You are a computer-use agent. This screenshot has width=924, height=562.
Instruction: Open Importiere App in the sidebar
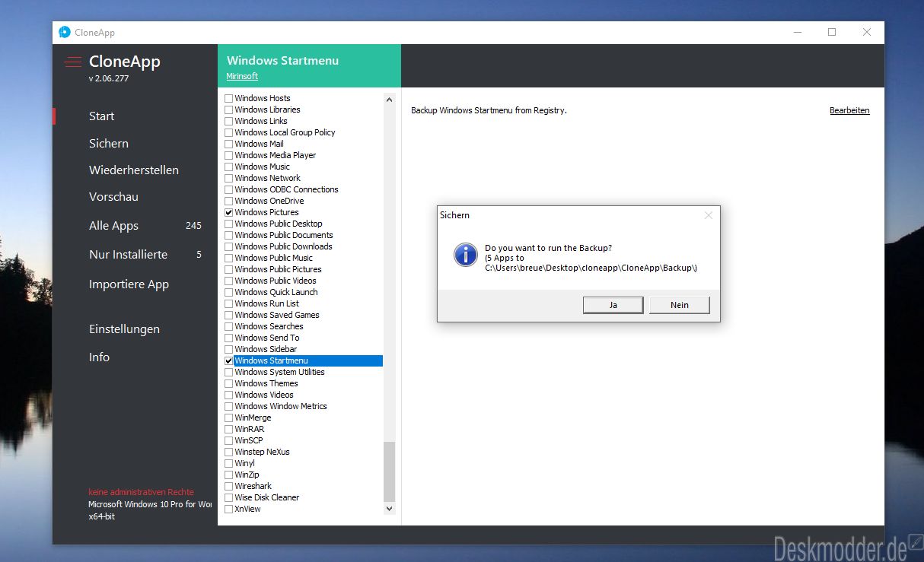click(129, 284)
